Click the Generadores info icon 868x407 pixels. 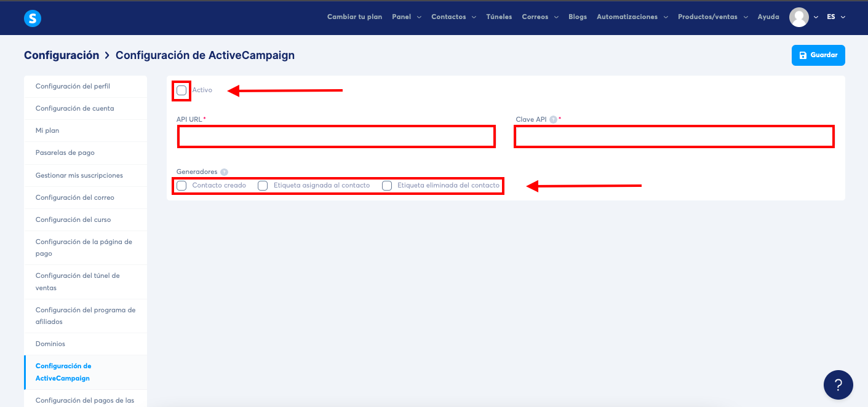224,172
